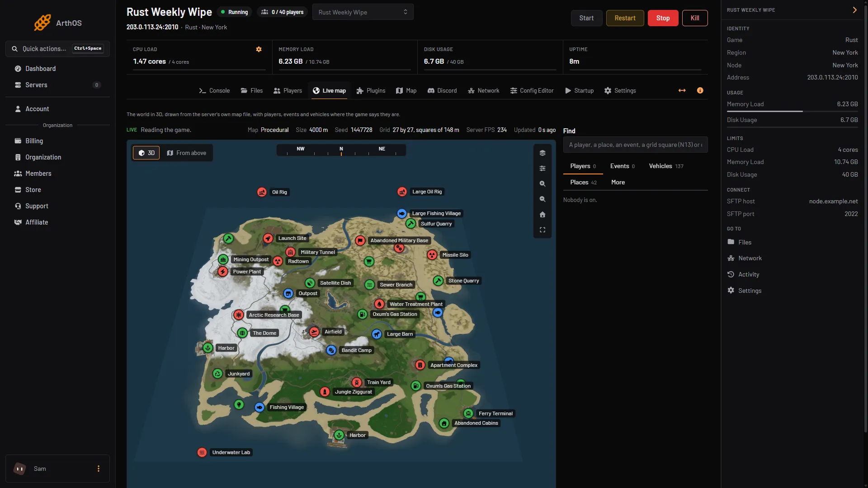Select the Bandit Camp map marker
The height and width of the screenshot is (488, 868).
[331, 350]
